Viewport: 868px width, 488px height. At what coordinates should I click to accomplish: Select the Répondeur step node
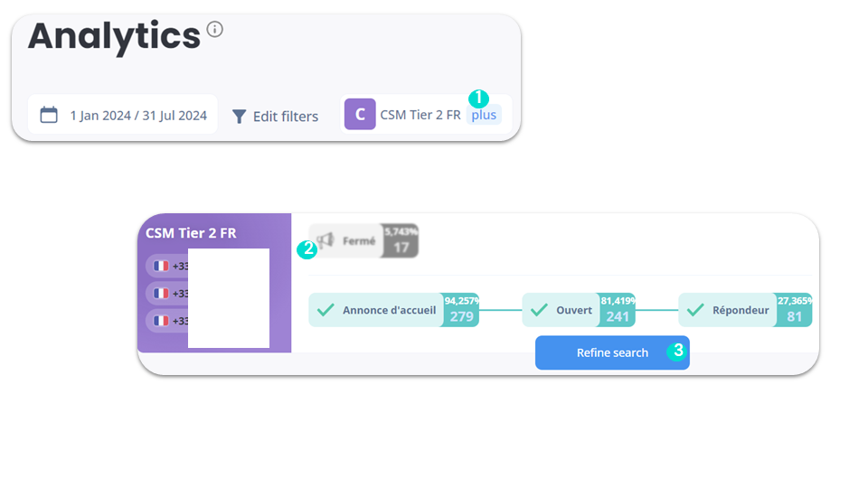[745, 310]
